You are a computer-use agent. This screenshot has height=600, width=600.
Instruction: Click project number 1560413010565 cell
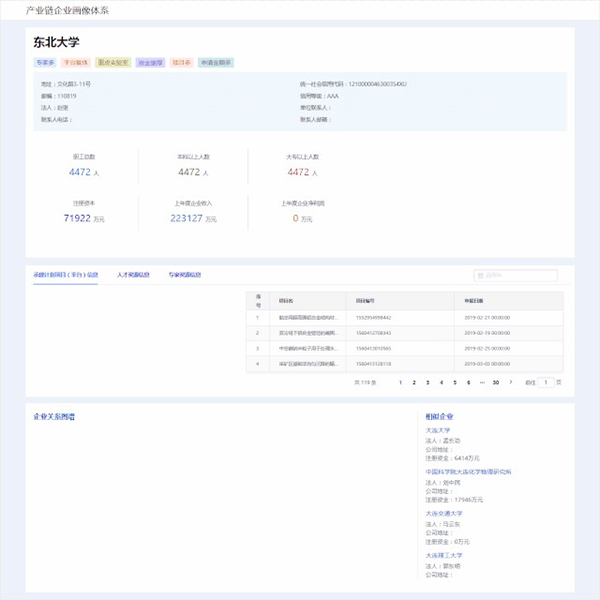(x=373, y=348)
